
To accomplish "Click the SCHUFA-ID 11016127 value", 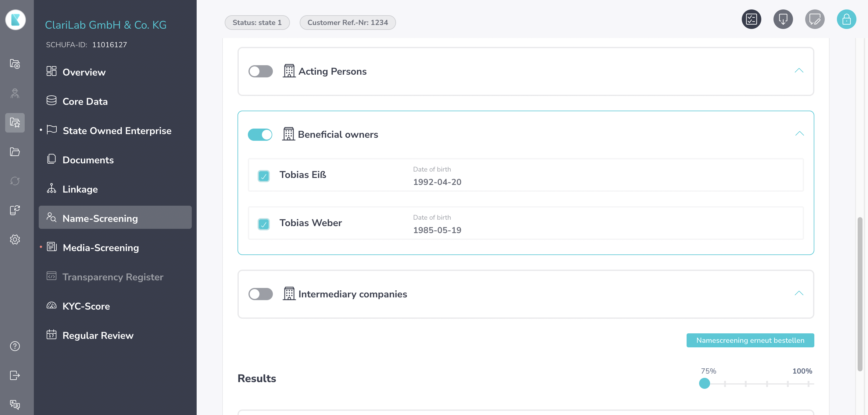I will [x=109, y=45].
